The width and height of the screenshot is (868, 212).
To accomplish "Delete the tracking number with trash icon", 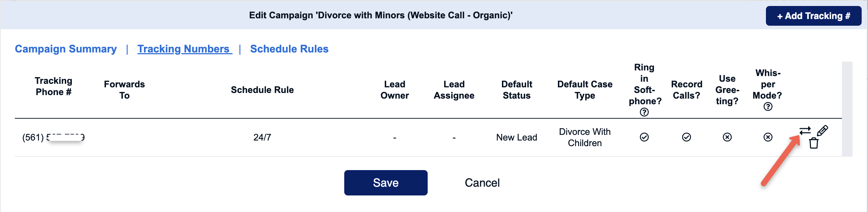I will (x=813, y=143).
